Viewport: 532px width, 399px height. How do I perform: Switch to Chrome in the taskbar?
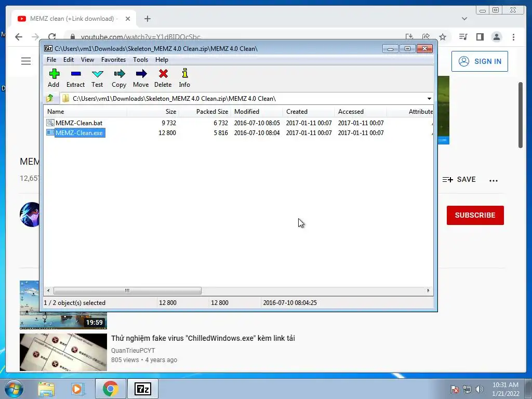[110, 389]
